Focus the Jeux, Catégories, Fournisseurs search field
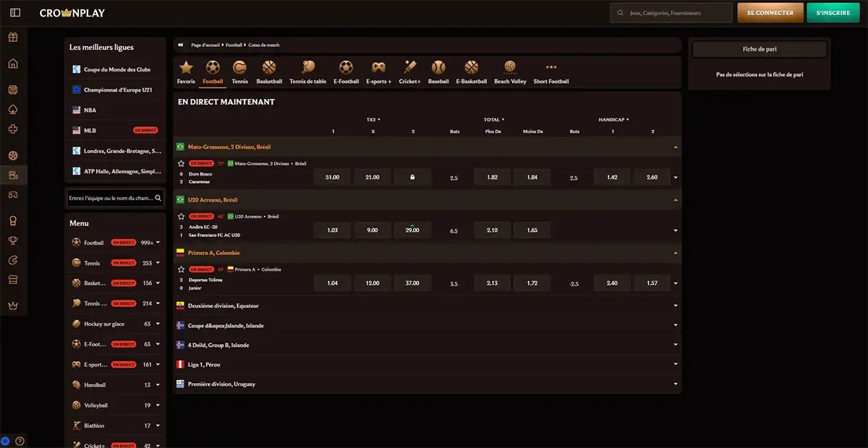 click(671, 13)
